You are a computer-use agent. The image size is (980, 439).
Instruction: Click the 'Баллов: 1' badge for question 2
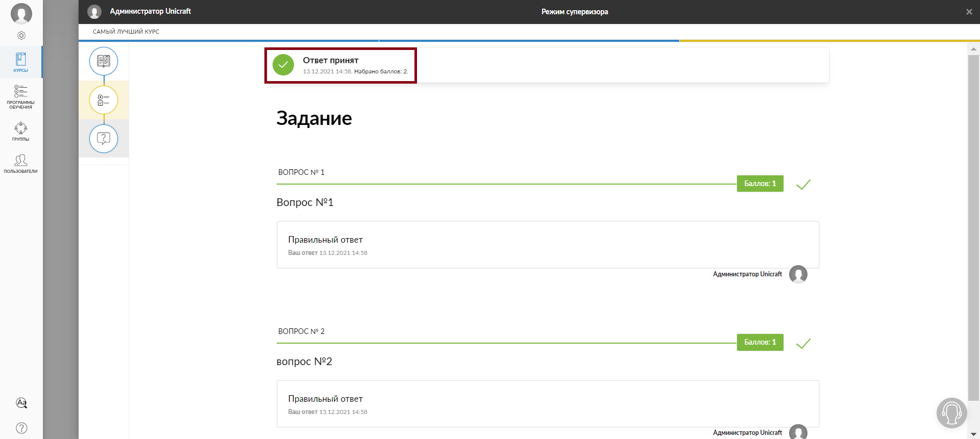point(759,342)
